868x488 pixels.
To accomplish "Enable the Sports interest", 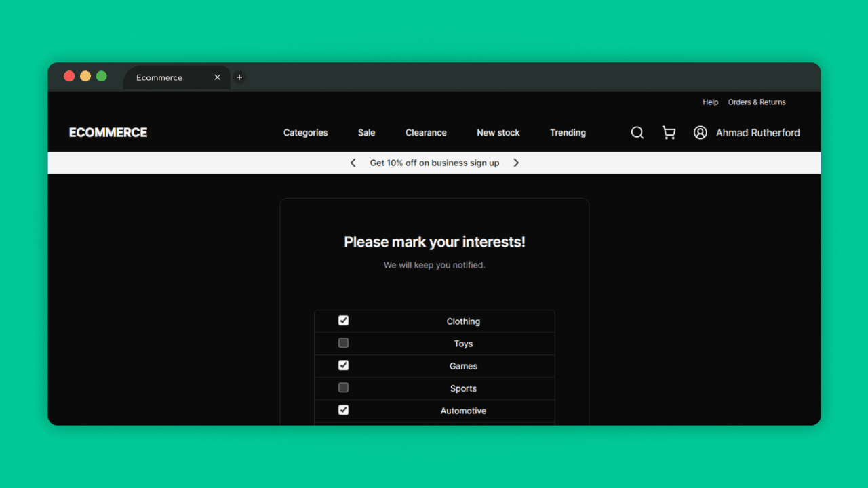I will point(343,387).
